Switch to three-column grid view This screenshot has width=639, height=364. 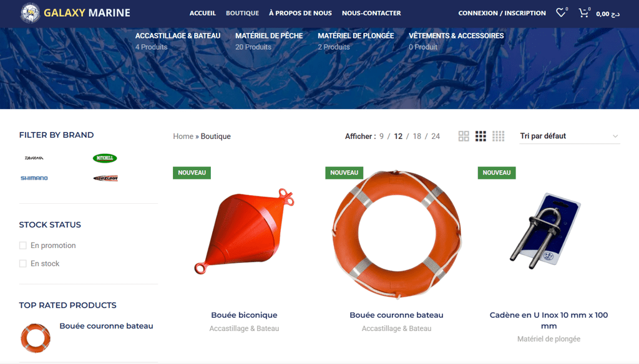[481, 136]
